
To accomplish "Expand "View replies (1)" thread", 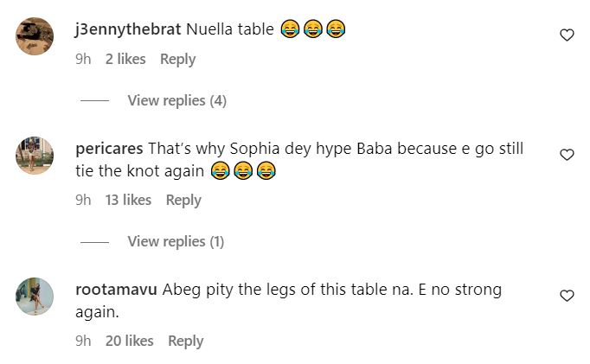I will tap(176, 242).
